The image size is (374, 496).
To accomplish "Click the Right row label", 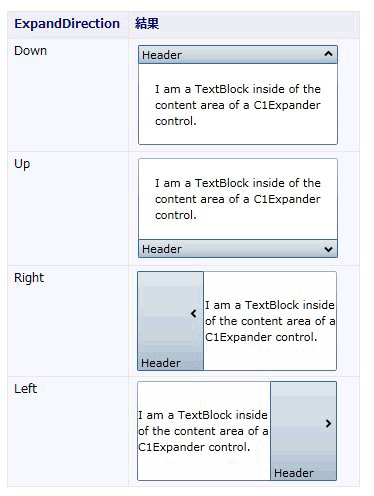I will coord(29,278).
